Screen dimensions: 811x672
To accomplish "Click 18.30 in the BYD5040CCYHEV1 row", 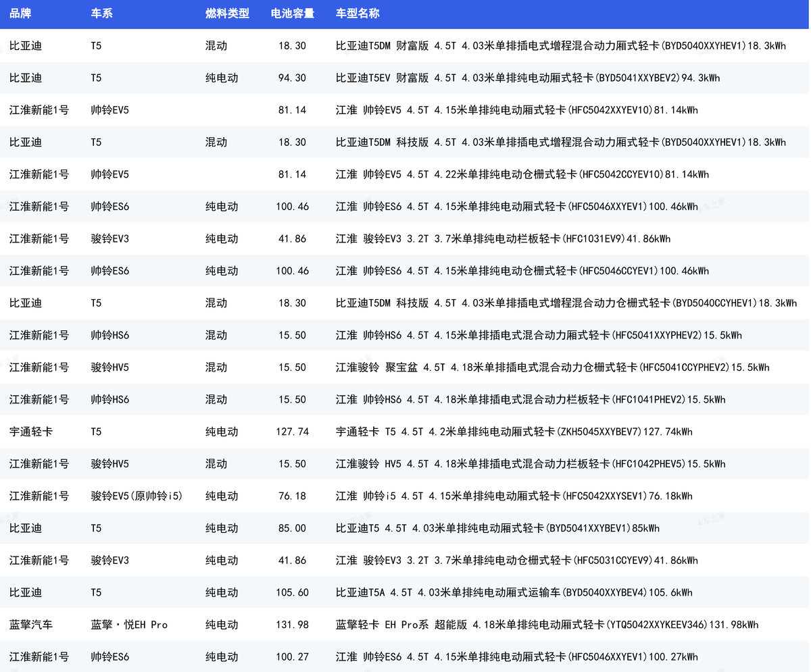I will pos(293,303).
